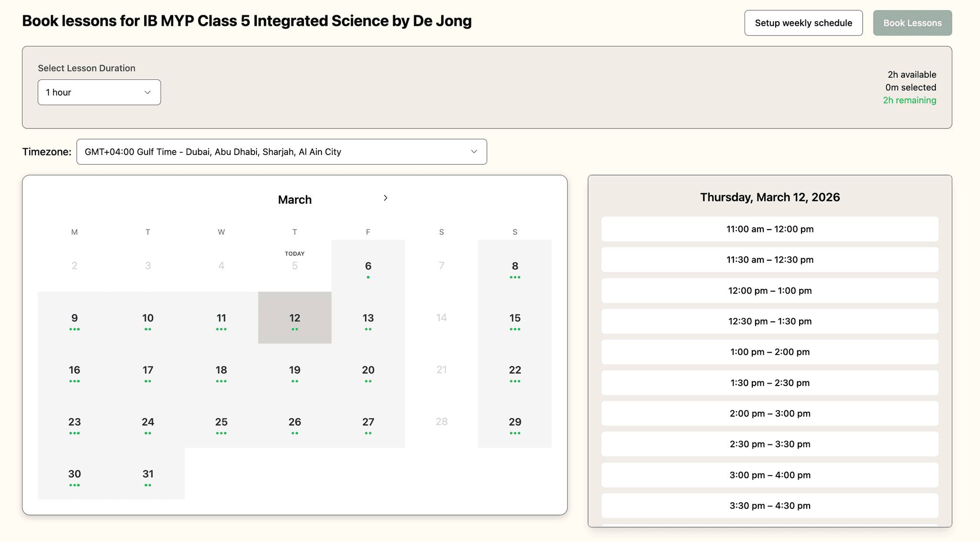Select the 1:30 pm – 2:30 pm slot

pyautogui.click(x=769, y=383)
